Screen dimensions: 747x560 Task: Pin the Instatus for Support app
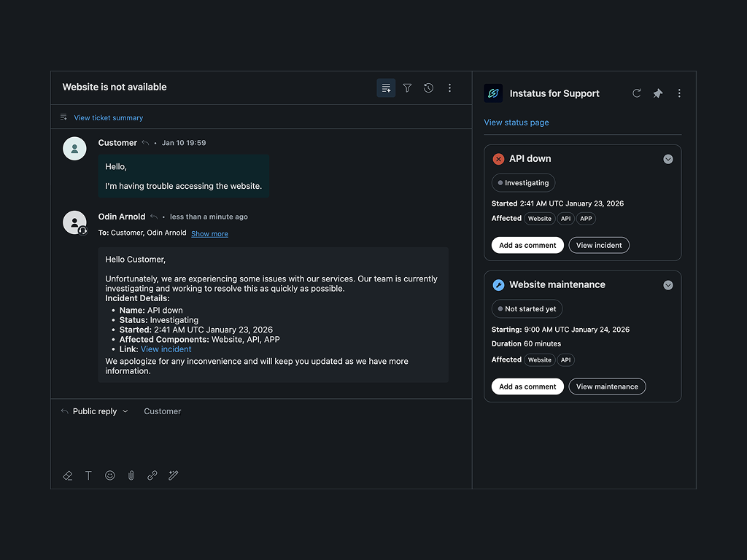point(657,93)
